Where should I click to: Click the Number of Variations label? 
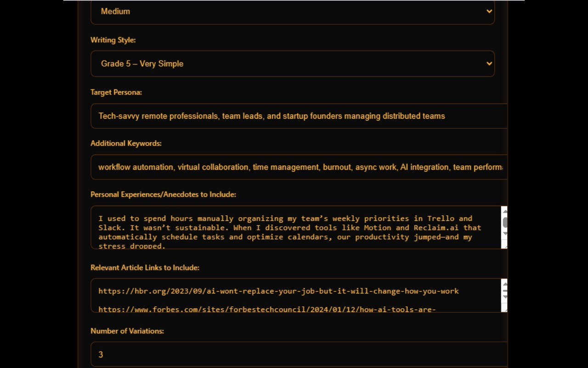pyautogui.click(x=127, y=331)
